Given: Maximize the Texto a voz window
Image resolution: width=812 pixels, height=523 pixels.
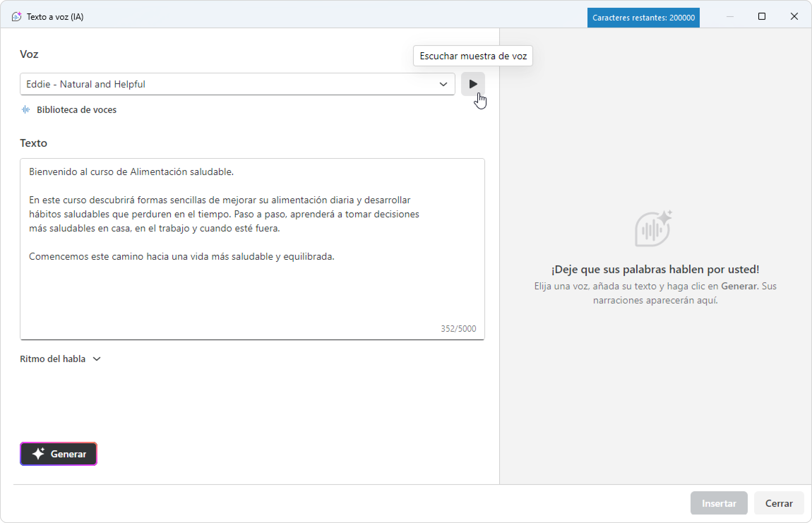Looking at the screenshot, I should (x=762, y=17).
